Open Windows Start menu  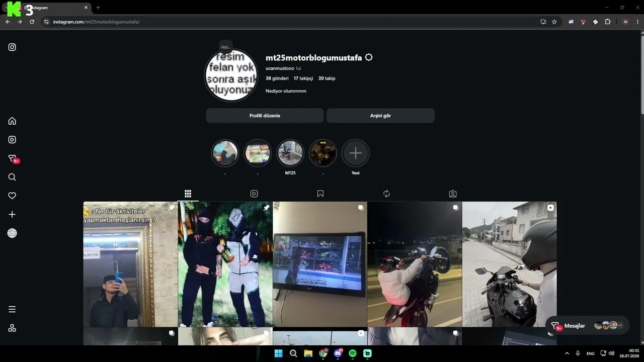[x=278, y=353]
